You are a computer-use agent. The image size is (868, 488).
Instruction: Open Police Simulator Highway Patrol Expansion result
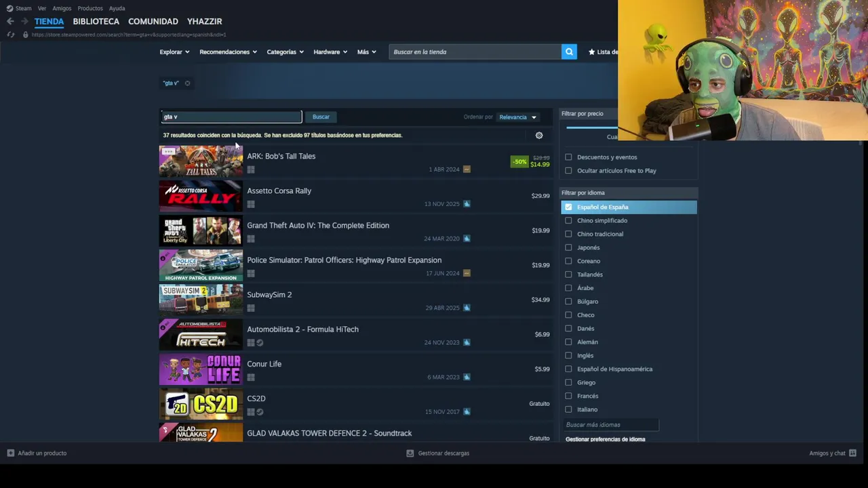point(356,264)
